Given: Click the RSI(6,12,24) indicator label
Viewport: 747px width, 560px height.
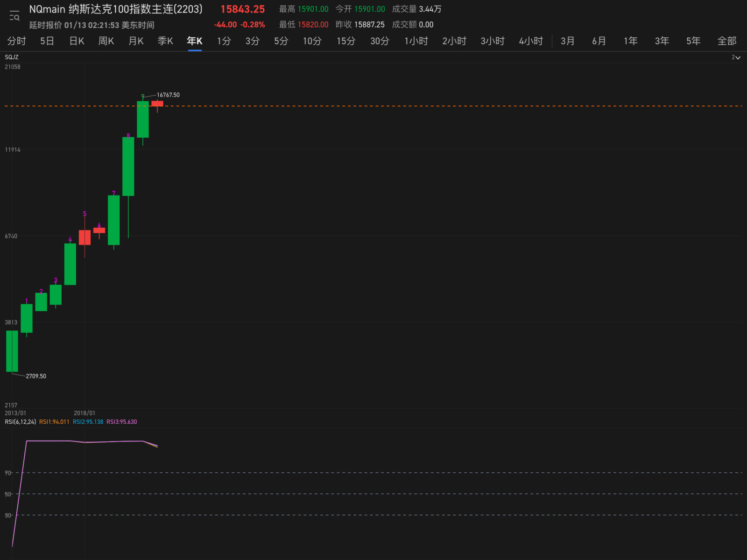Looking at the screenshot, I should coord(21,422).
